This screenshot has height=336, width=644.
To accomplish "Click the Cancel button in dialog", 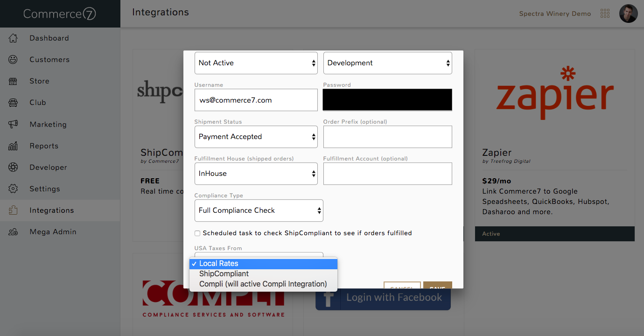I will click(402, 285).
